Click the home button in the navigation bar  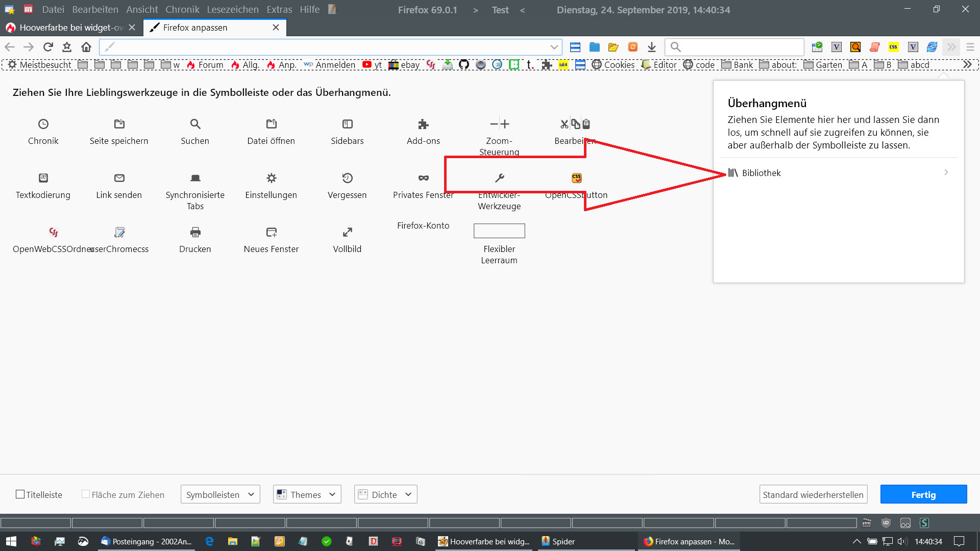86,47
